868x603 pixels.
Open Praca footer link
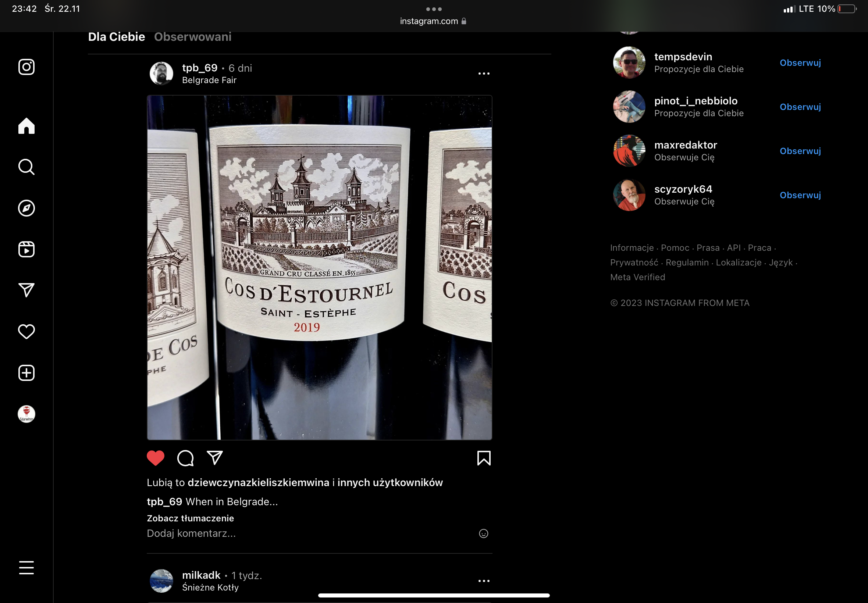pyautogui.click(x=759, y=248)
